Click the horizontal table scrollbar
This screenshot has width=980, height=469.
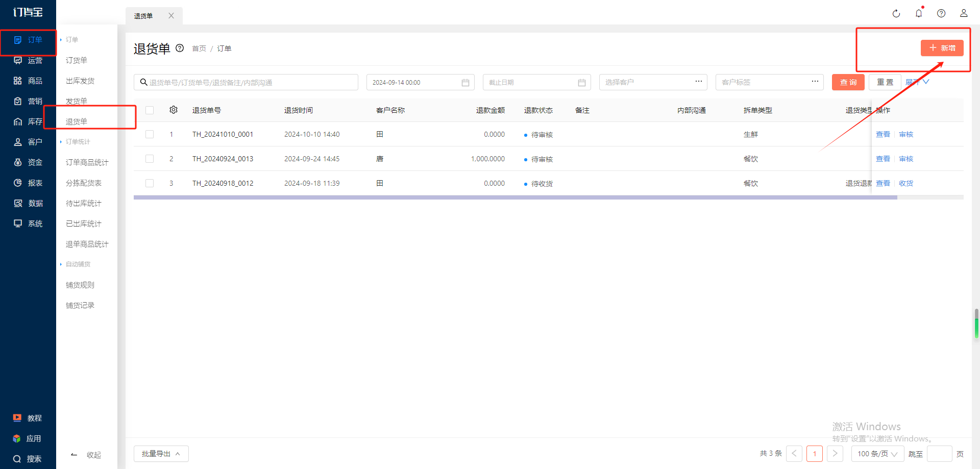(x=516, y=197)
